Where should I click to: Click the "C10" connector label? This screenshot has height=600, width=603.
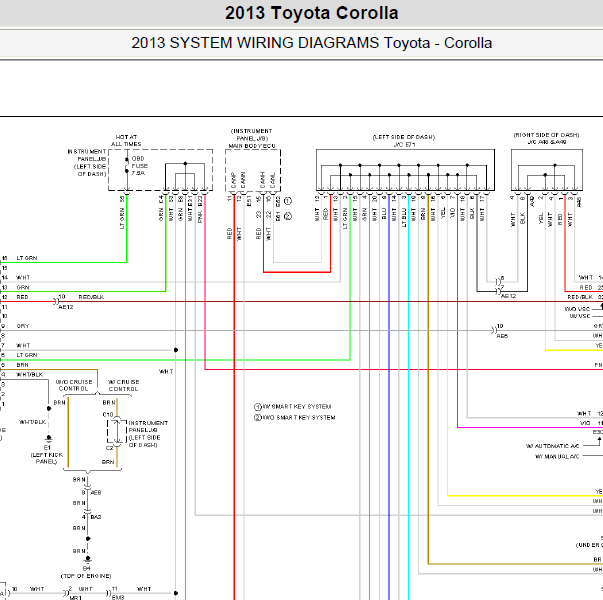[x=108, y=415]
